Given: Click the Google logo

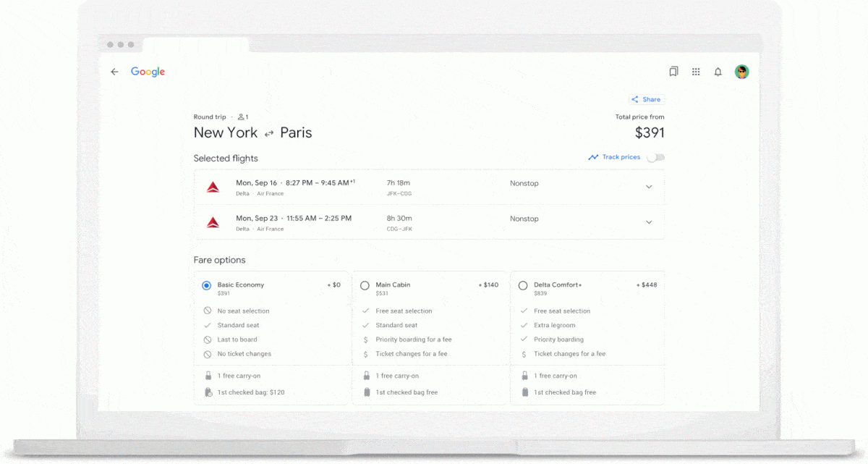Looking at the screenshot, I should 148,72.
